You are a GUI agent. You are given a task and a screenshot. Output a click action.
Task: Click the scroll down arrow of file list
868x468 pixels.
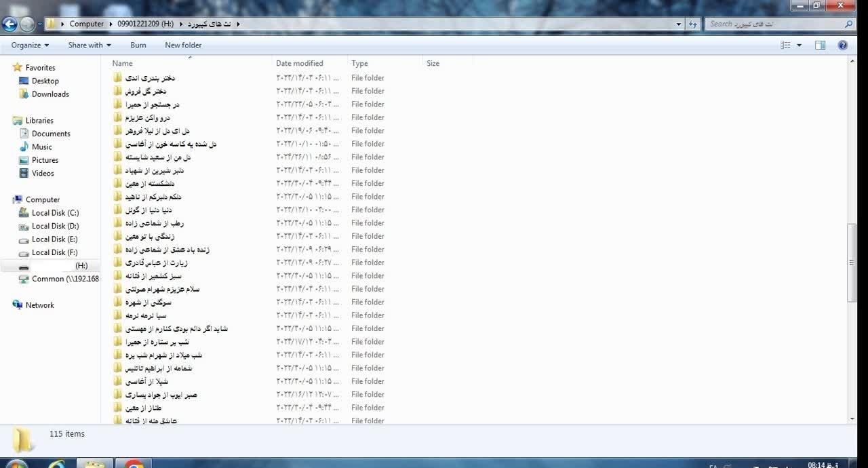click(x=852, y=419)
